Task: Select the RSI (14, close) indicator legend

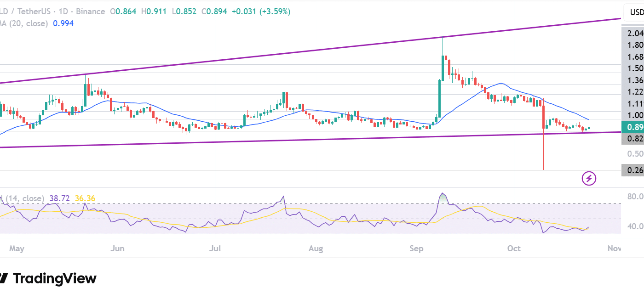Action: pos(22,198)
